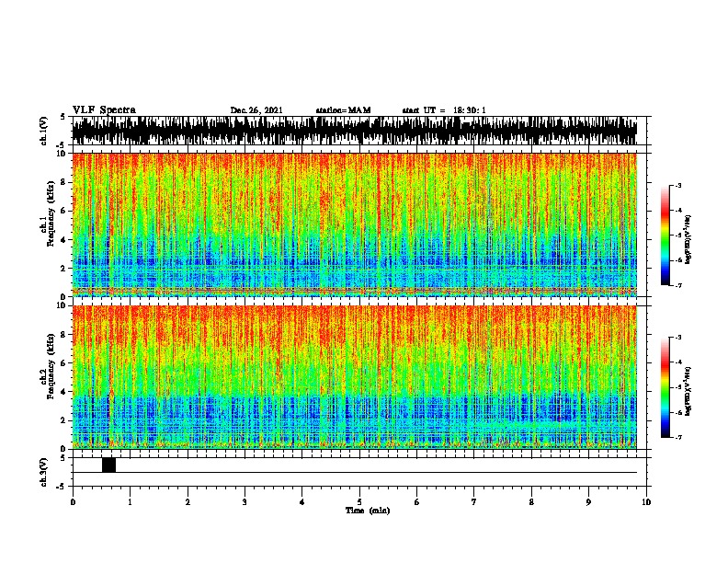Click the time axis tick label '2'
The height and width of the screenshot is (563, 728).
click(188, 502)
